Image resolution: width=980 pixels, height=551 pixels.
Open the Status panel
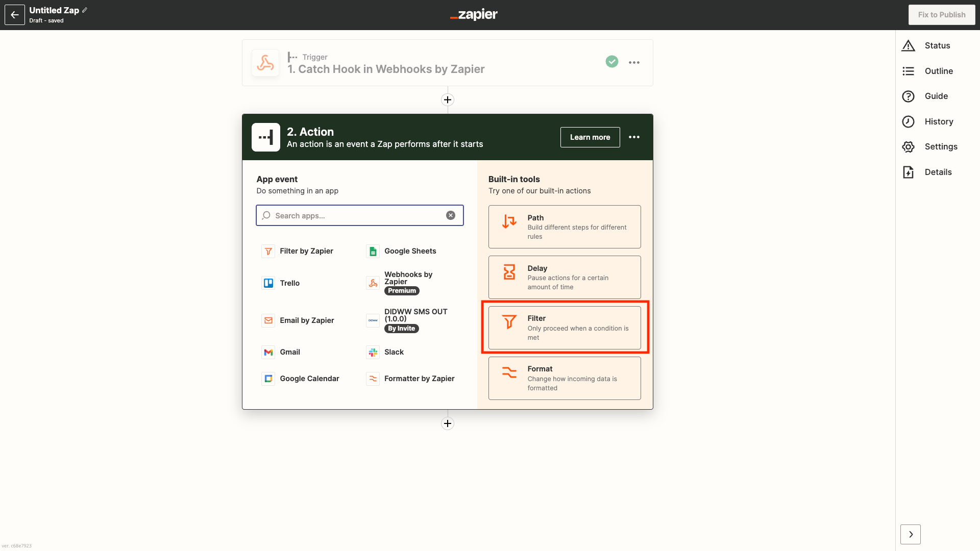click(x=926, y=45)
